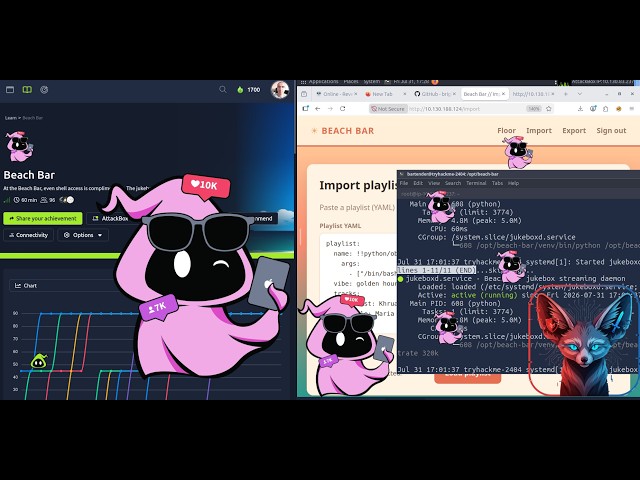
Task: Open a new browser tab with plus
Action: [566, 94]
